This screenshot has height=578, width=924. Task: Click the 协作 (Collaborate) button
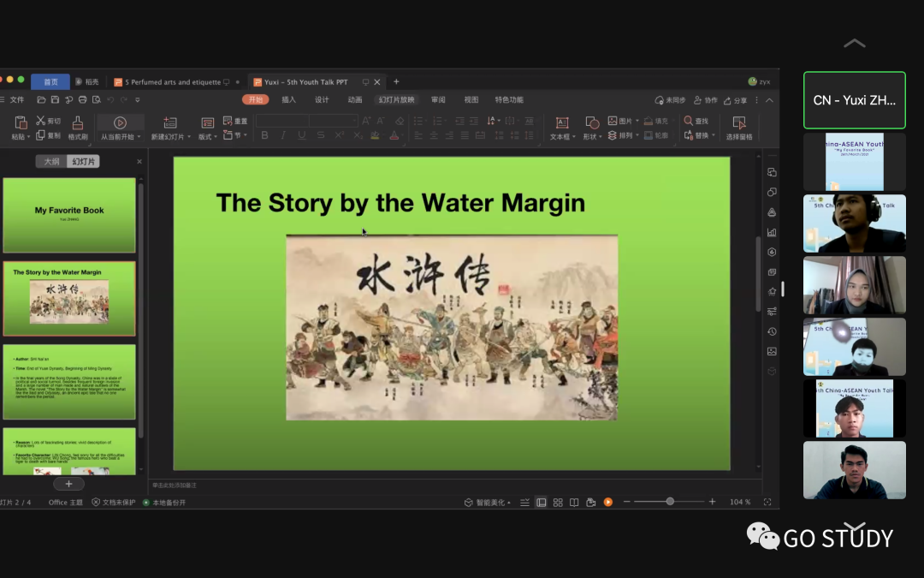click(706, 100)
